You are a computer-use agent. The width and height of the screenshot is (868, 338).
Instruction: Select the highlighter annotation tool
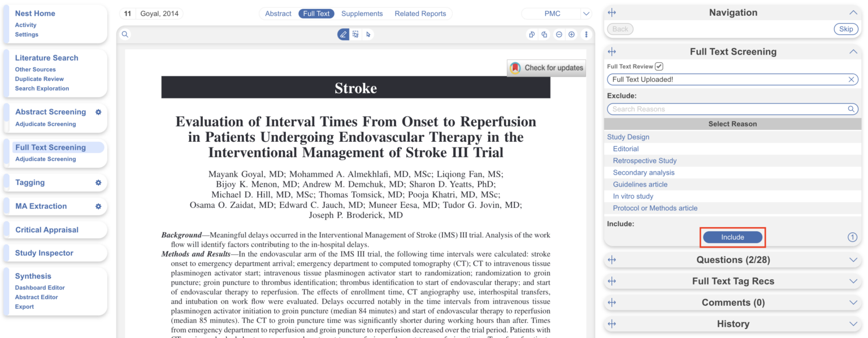pos(343,34)
